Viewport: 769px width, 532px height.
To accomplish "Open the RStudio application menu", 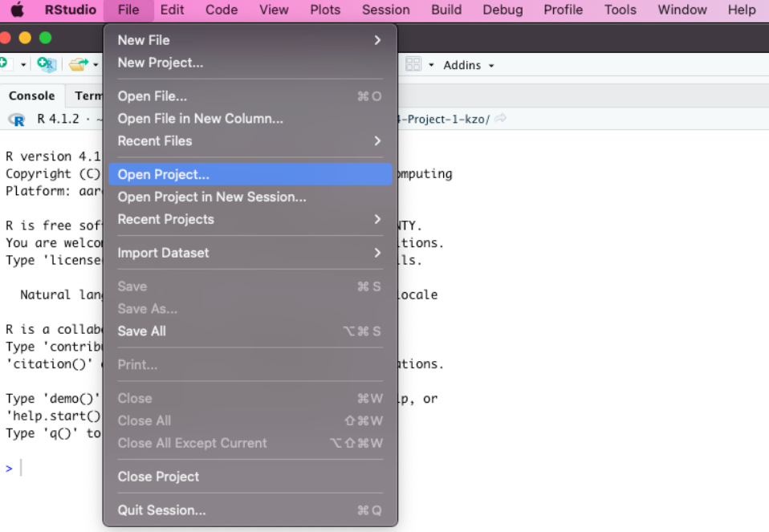I will (x=71, y=10).
